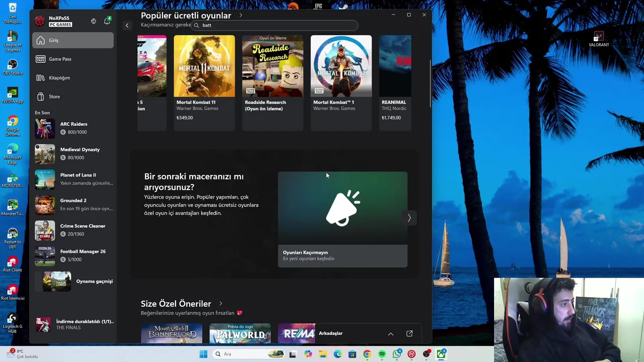Open WhatsApp from the taskbar
This screenshot has width=644, height=362.
coord(397,354)
